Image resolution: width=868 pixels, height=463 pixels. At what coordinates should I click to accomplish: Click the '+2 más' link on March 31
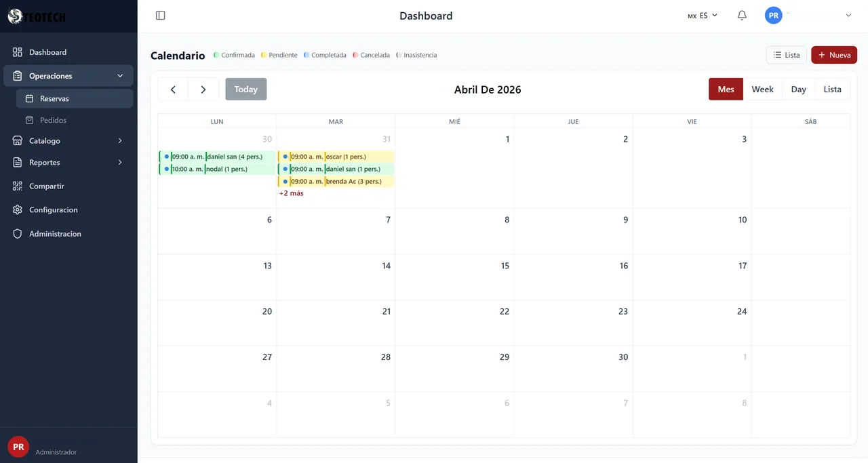click(x=291, y=193)
